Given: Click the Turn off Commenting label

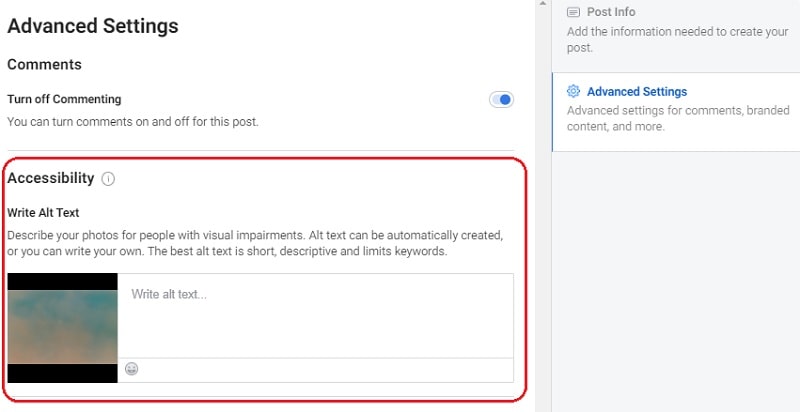Looking at the screenshot, I should (64, 100).
